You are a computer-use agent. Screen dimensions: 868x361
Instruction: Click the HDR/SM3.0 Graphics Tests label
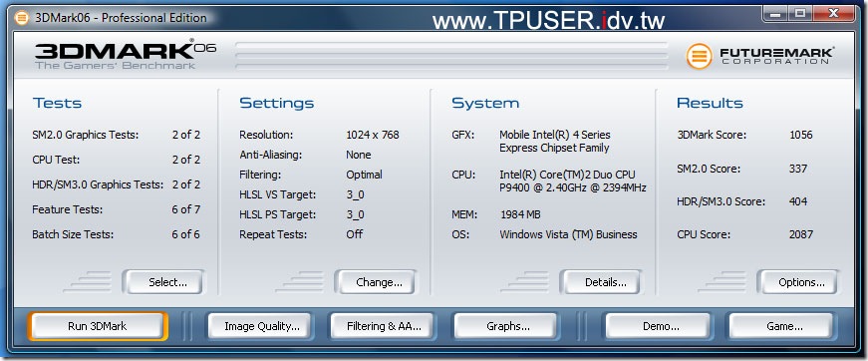tap(98, 184)
